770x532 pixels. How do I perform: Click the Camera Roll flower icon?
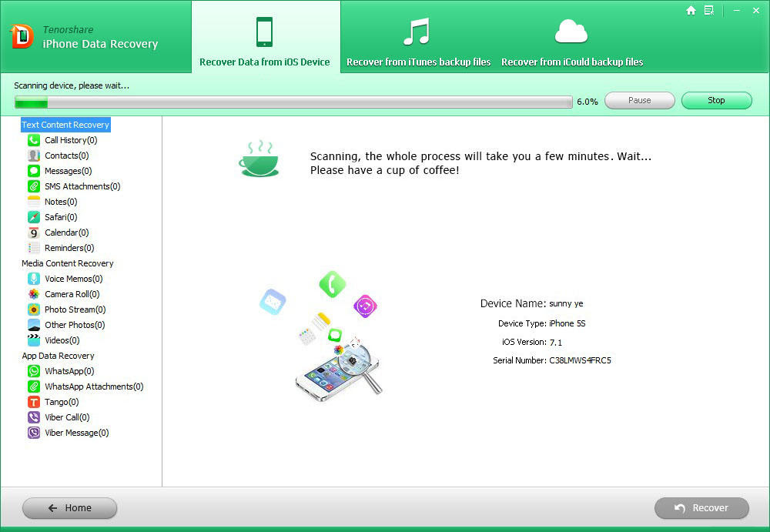[33, 294]
